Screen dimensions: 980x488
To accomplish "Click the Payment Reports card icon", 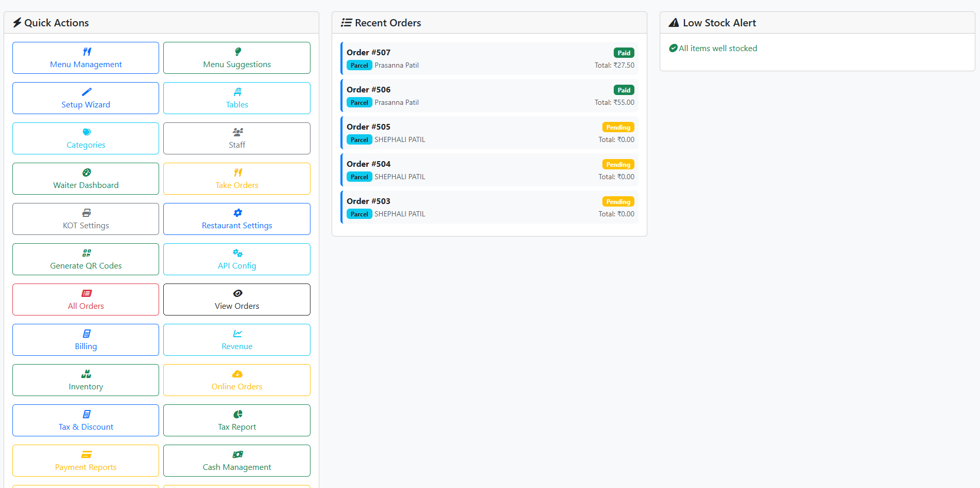I will pyautogui.click(x=86, y=454).
